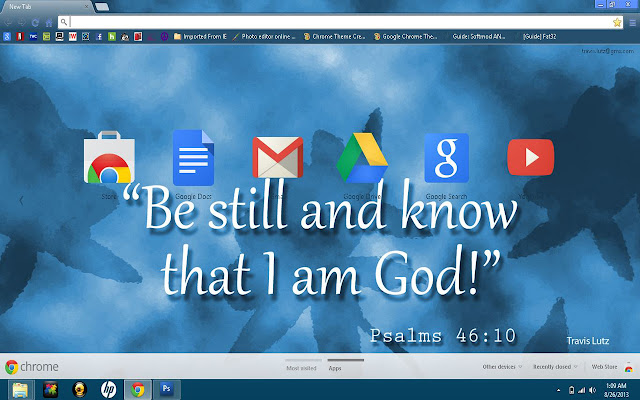Open the Chrome Web Store app
Viewport: 640px width, 400px height.
109,157
